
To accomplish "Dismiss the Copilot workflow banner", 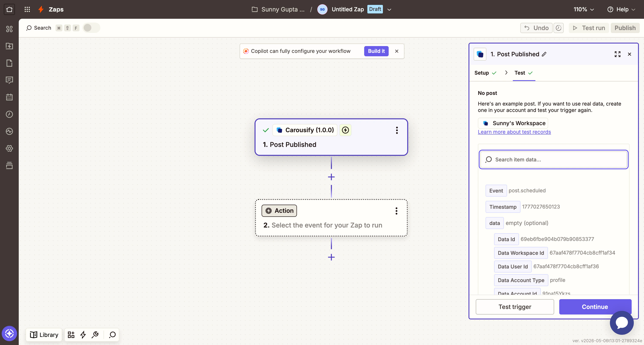I will click(x=397, y=51).
